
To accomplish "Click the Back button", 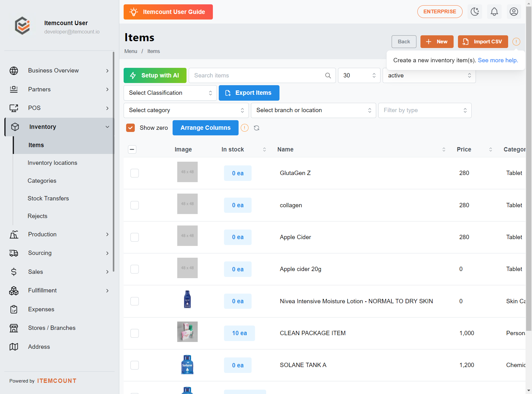I will tap(404, 42).
